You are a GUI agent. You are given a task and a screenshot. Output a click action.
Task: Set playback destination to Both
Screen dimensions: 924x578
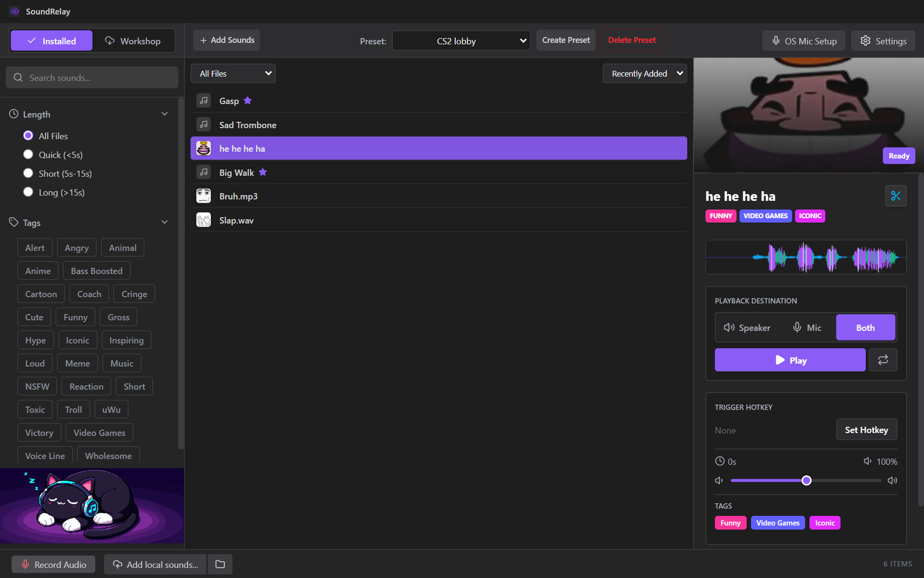pyautogui.click(x=865, y=328)
